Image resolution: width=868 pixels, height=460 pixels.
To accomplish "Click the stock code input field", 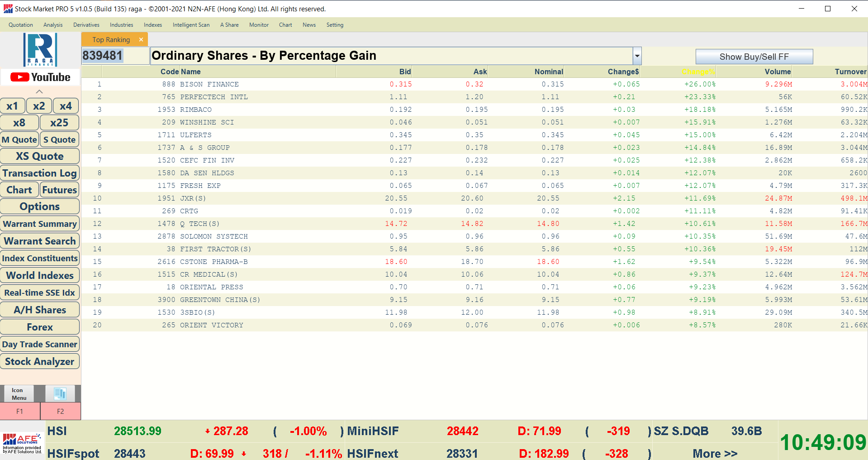I will pyautogui.click(x=115, y=56).
